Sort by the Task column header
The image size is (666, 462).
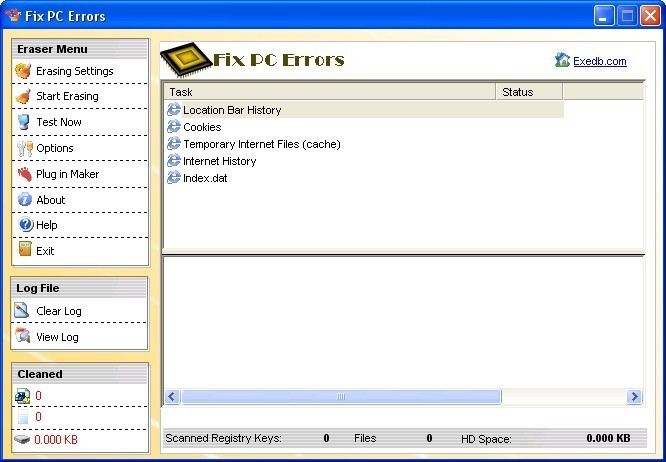click(330, 92)
